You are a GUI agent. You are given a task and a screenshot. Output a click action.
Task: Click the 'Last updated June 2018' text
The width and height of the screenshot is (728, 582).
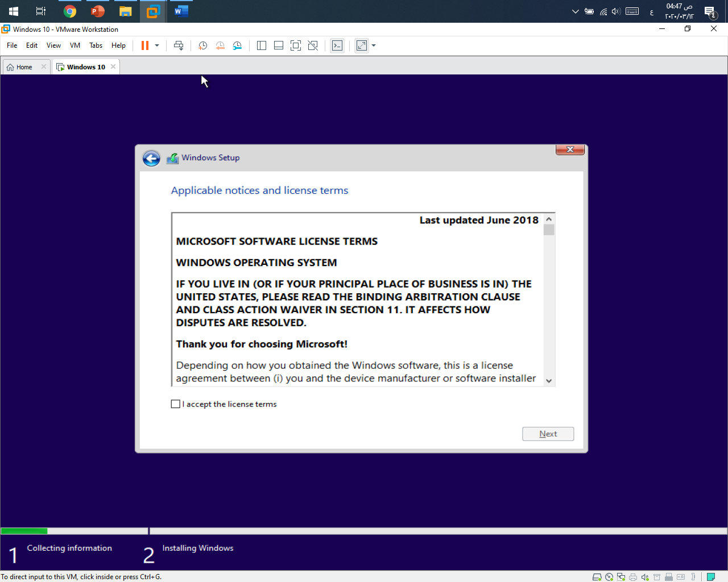click(479, 220)
